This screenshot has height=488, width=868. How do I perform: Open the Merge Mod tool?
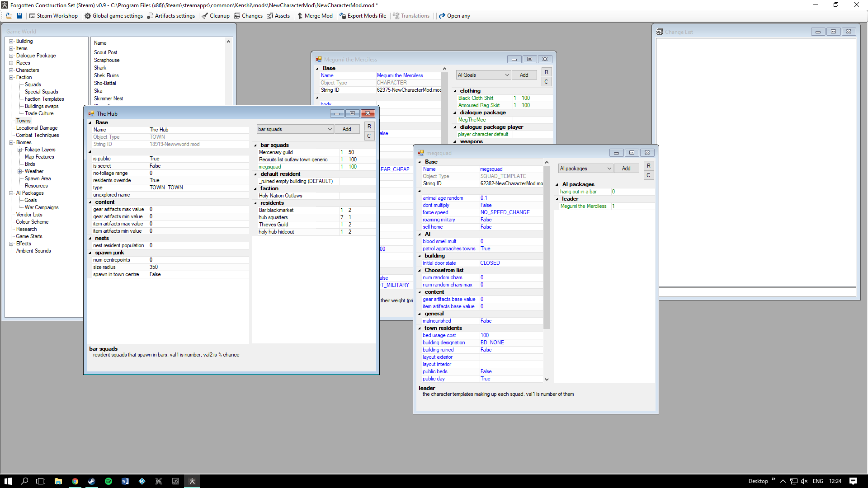pos(315,16)
